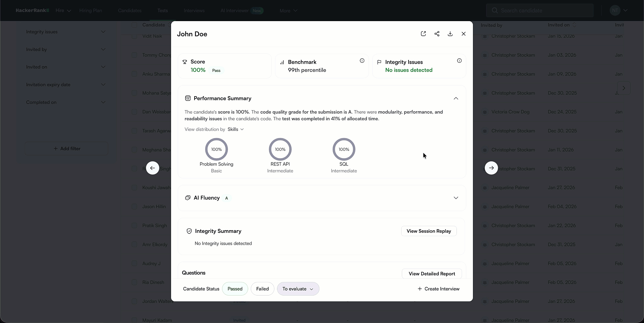The height and width of the screenshot is (323, 644).
Task: Open the Skills distribution dropdown
Action: 236,129
